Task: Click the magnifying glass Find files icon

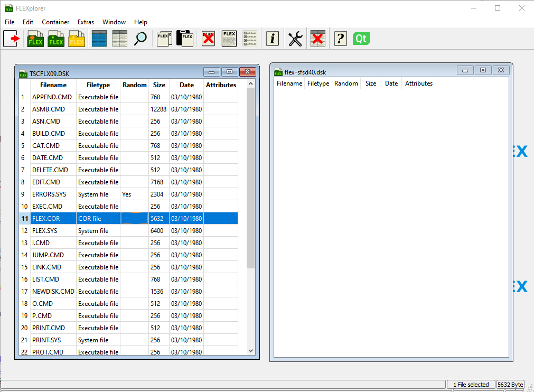Action: click(140, 39)
